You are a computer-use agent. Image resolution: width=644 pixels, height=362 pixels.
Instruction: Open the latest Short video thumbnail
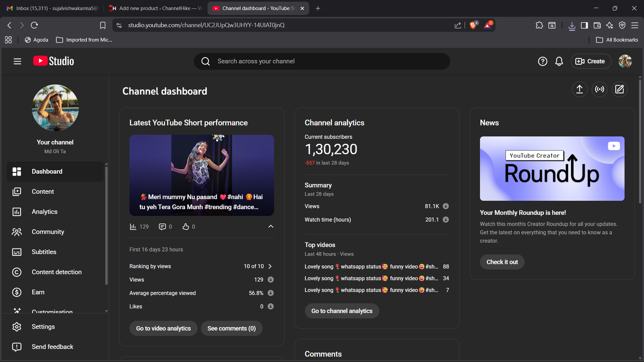[201, 175]
